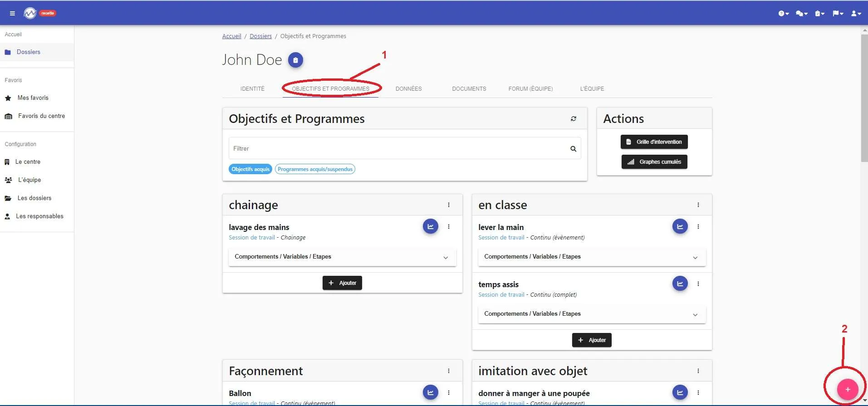This screenshot has height=406, width=868.
Task: Follow the Dossiers breadcrumb link
Action: (x=260, y=36)
